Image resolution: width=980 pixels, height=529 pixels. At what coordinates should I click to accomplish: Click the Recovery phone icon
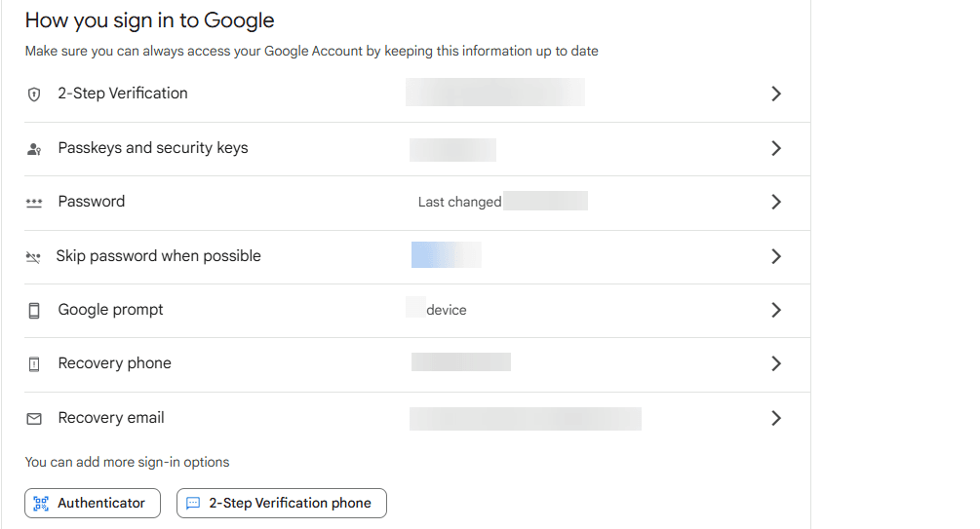tap(34, 364)
